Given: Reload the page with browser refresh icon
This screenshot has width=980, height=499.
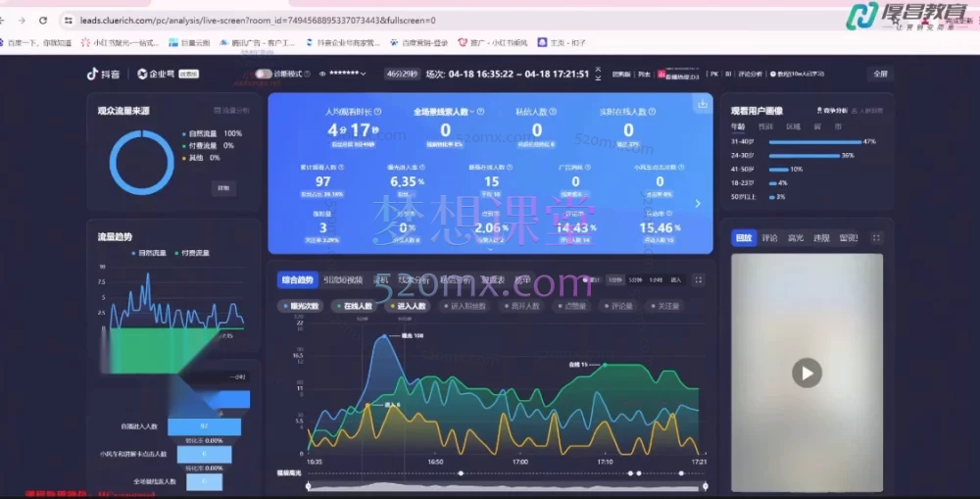Looking at the screenshot, I should pyautogui.click(x=44, y=20).
